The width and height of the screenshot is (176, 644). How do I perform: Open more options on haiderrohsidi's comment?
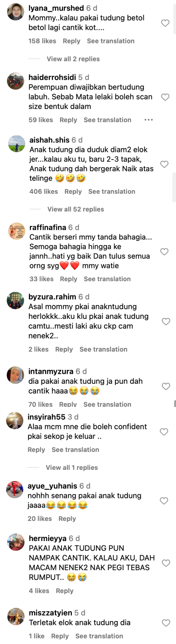(149, 120)
